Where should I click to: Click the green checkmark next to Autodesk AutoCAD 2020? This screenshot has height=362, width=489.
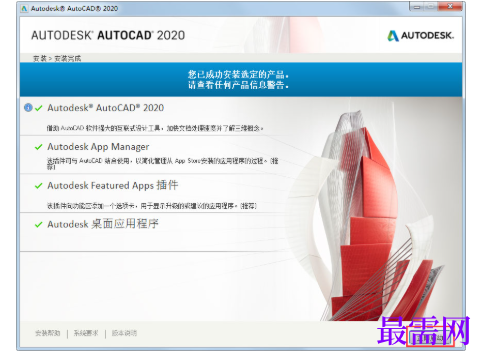(x=39, y=108)
